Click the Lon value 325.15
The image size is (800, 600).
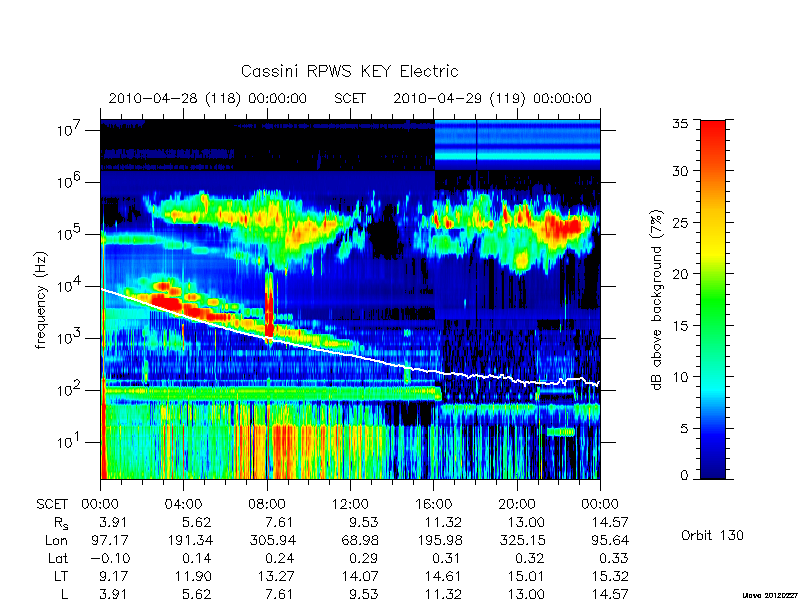[523, 540]
